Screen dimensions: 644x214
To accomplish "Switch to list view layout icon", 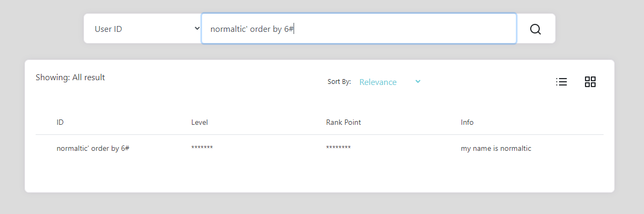I will click(561, 82).
